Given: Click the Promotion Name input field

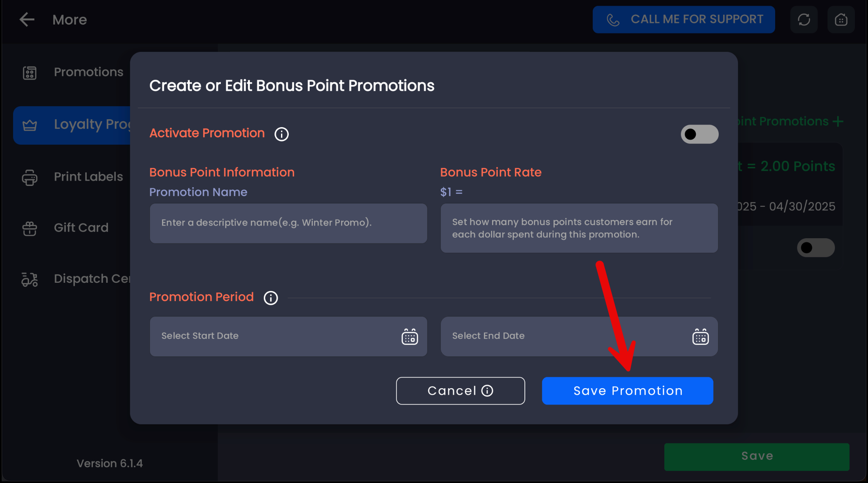Looking at the screenshot, I should coord(288,223).
